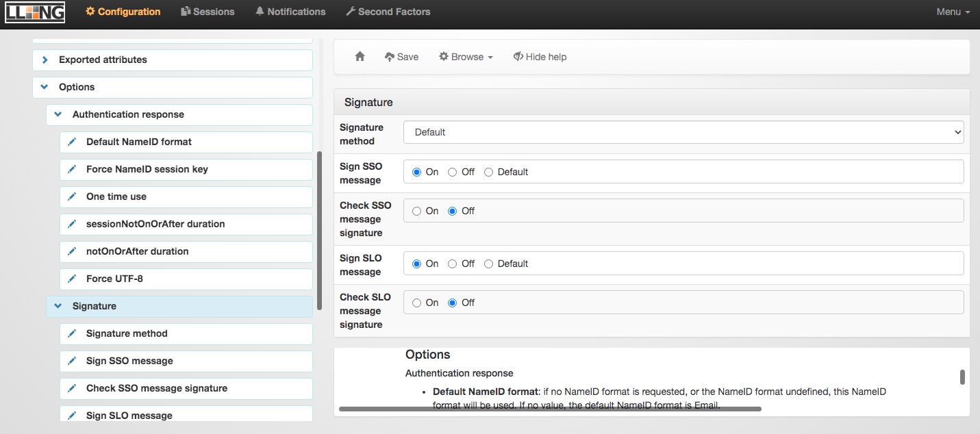Click pencil icon beside Force UTF-8

point(72,279)
